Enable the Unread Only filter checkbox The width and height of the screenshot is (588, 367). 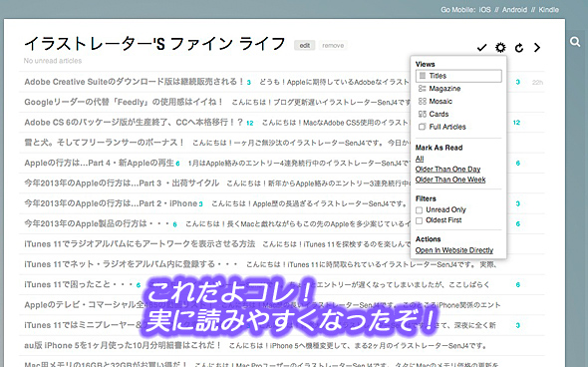(420, 210)
